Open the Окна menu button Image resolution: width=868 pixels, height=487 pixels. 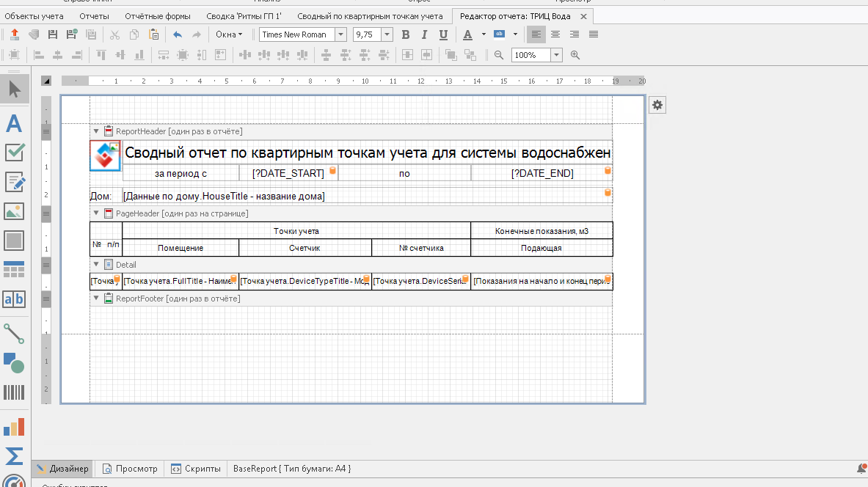229,34
